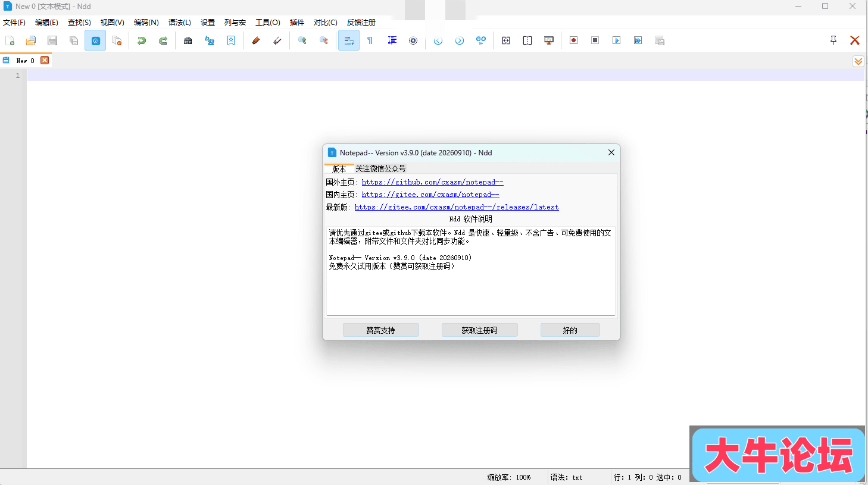Toggle the indent guide icon
Viewport: 868px width, 485px height.
[x=392, y=40]
